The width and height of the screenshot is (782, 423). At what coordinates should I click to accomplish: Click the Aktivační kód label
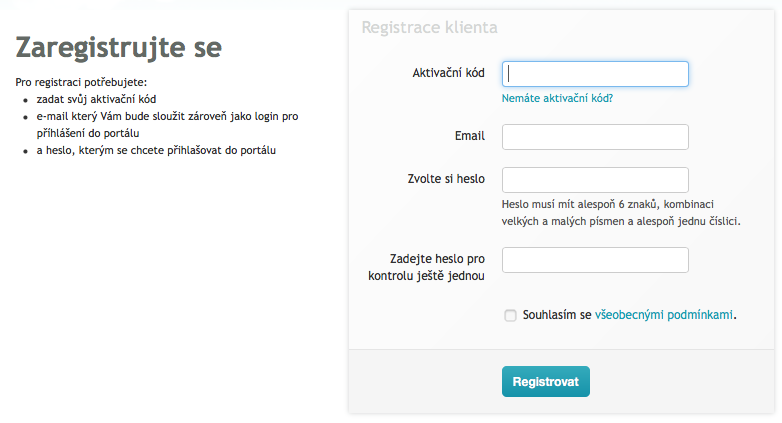(448, 73)
